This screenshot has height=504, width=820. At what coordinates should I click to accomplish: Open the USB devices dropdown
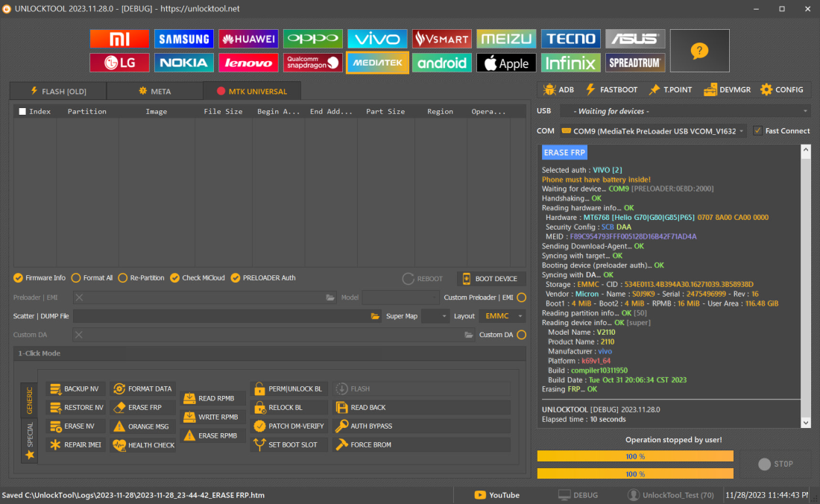(685, 111)
